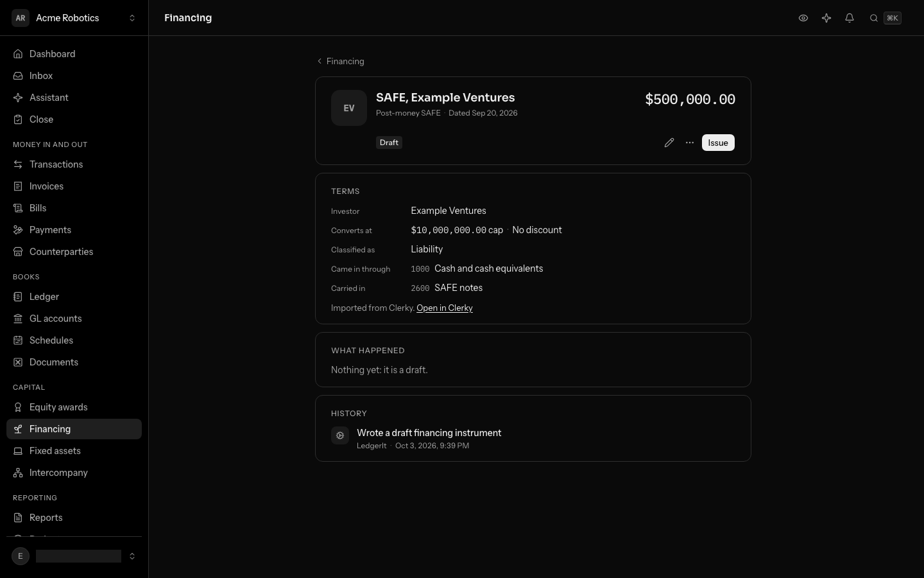The width and height of the screenshot is (924, 578).
Task: Go back via the Financing breadcrumb
Action: 341,61
